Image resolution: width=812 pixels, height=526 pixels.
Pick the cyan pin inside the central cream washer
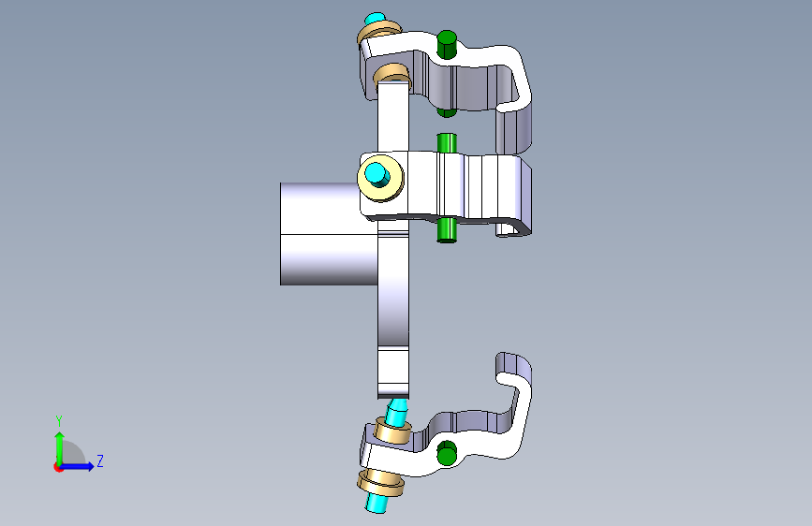pyautogui.click(x=377, y=174)
